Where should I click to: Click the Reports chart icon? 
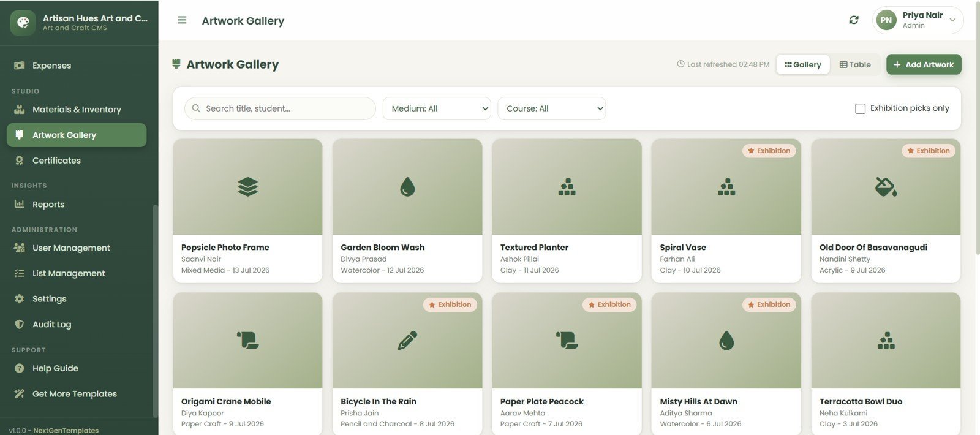click(20, 205)
